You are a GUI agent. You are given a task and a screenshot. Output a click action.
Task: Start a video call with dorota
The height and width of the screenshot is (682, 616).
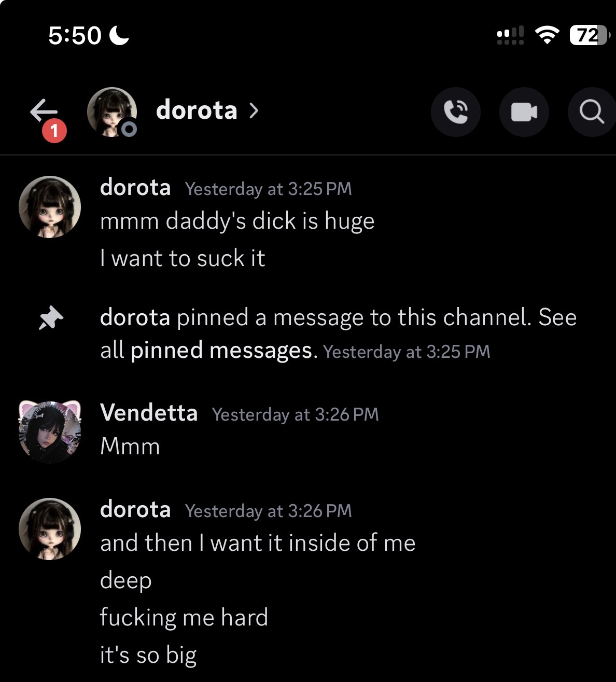pyautogui.click(x=524, y=112)
